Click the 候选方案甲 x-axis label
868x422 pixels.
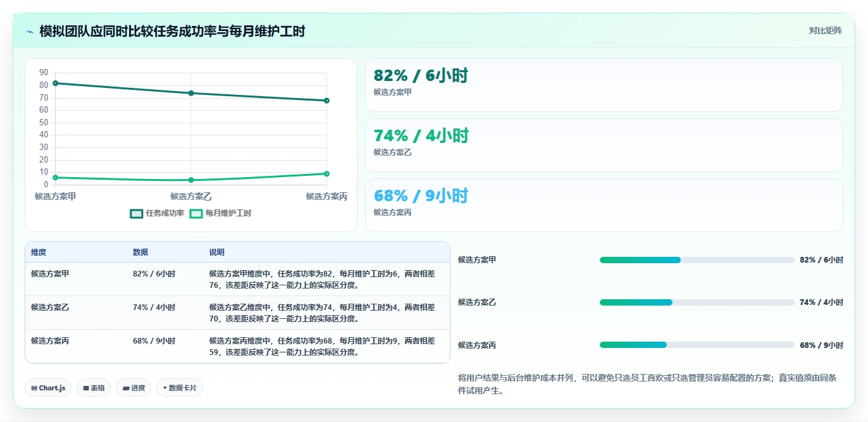point(56,197)
